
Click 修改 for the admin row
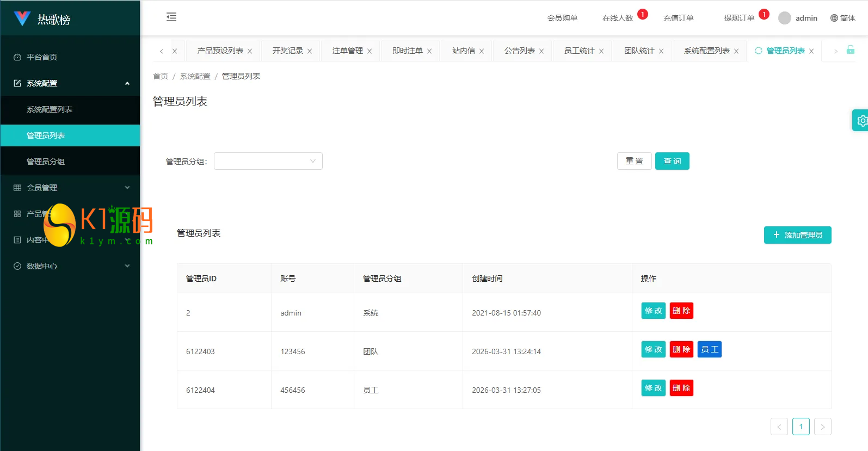coord(654,311)
